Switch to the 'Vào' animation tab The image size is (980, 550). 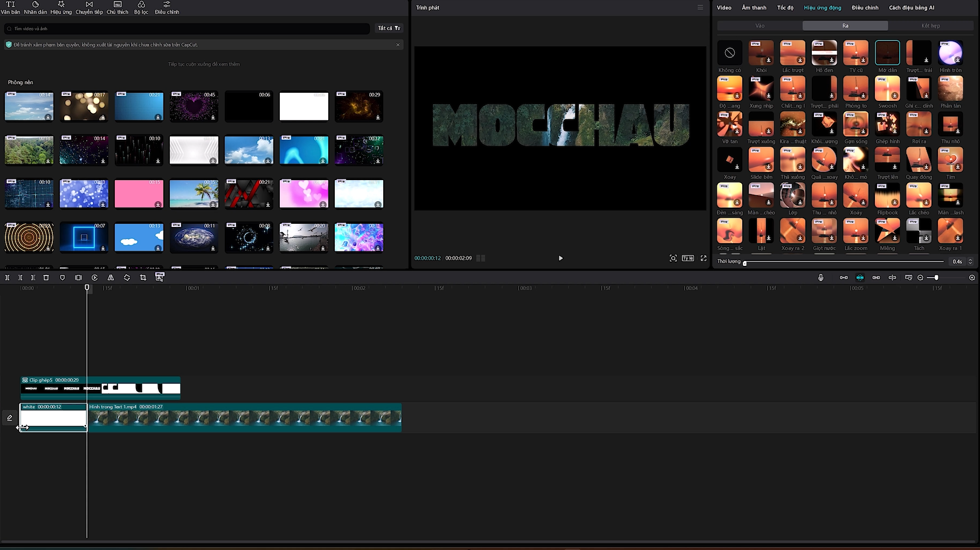pyautogui.click(x=760, y=26)
